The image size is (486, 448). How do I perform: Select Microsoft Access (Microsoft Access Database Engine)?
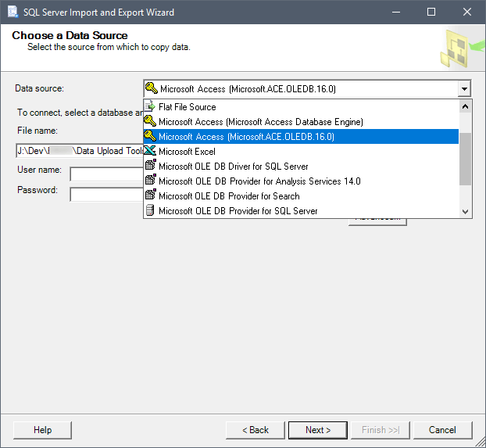(x=301, y=122)
